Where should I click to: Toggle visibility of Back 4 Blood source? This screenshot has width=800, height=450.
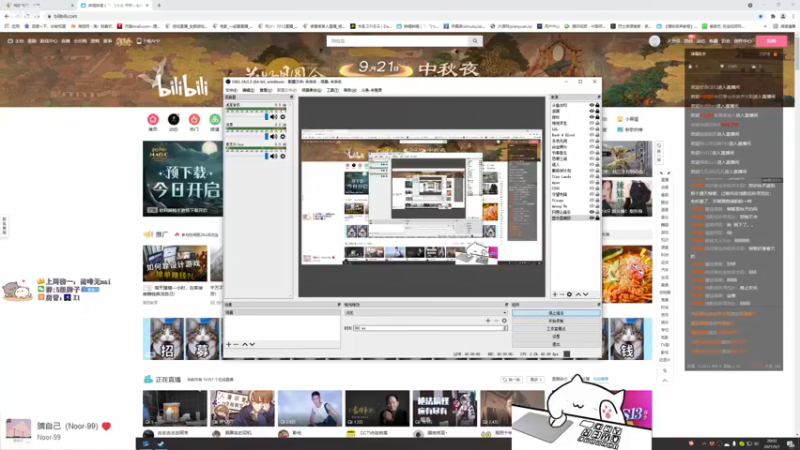[592, 135]
